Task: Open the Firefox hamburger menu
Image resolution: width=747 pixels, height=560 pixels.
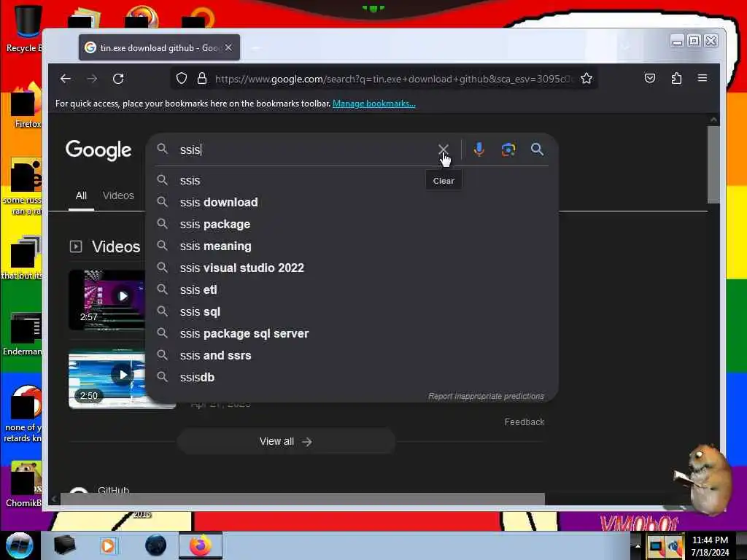Action: click(703, 78)
